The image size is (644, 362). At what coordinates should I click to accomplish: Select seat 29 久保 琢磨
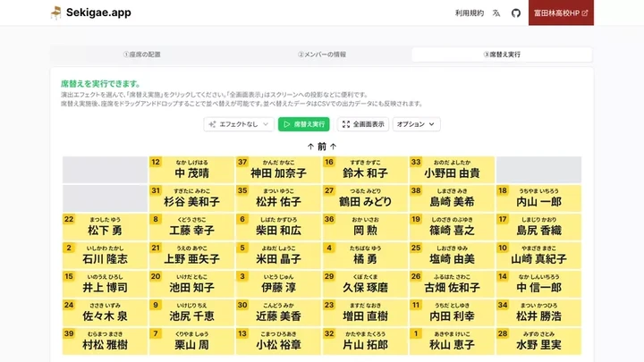pos(365,284)
